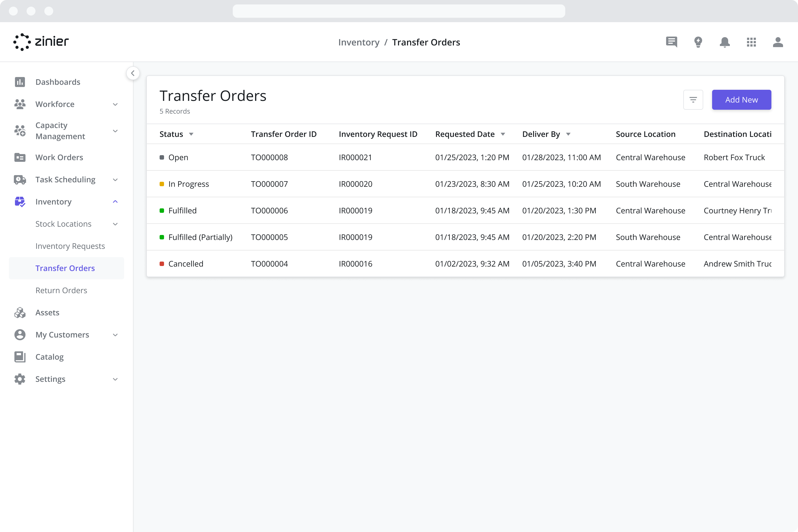Click the My Customers person icon
798x532 pixels.
(x=20, y=334)
